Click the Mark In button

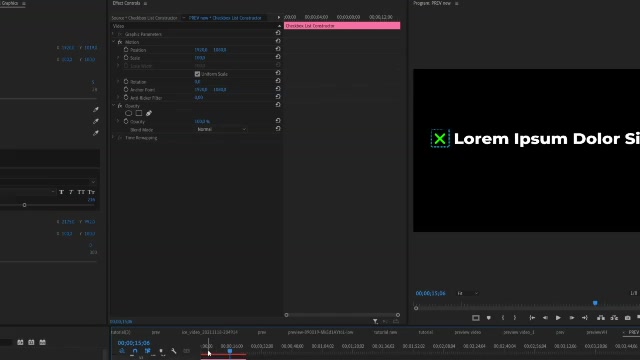[503, 318]
